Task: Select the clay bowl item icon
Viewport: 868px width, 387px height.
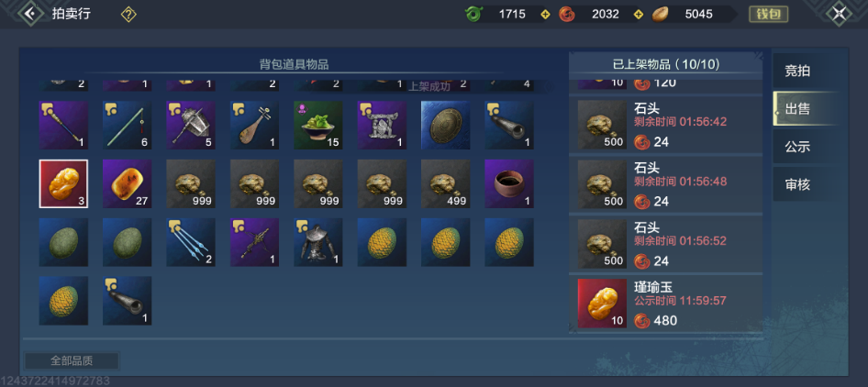Action: pos(509,183)
